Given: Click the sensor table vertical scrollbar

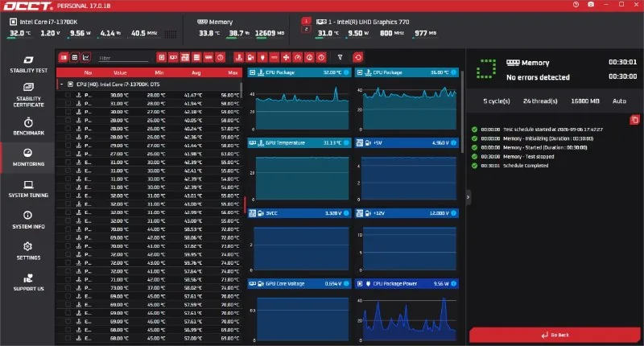Looking at the screenshot, I should (241, 92).
